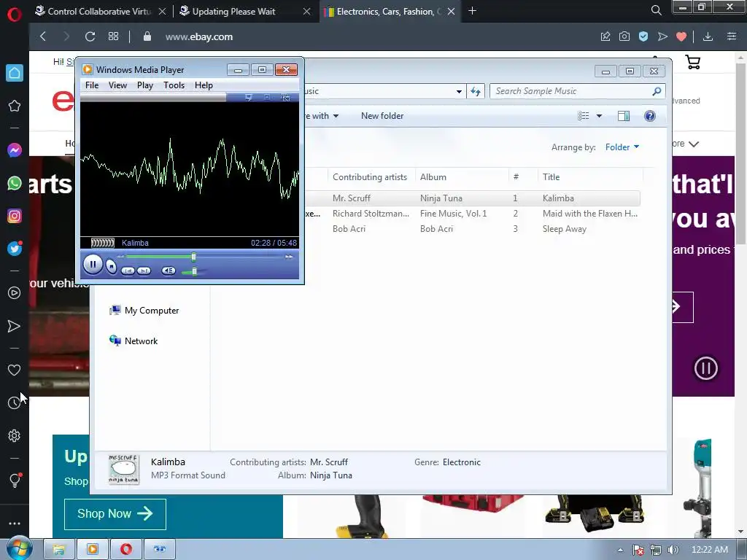Click the leftmost view icon above the visualization
747x560 pixels.
(x=248, y=97)
